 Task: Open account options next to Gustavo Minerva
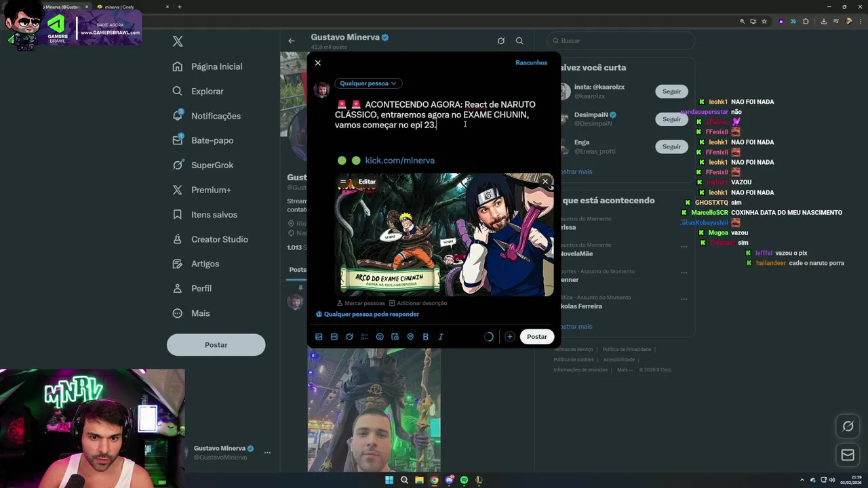point(267,452)
